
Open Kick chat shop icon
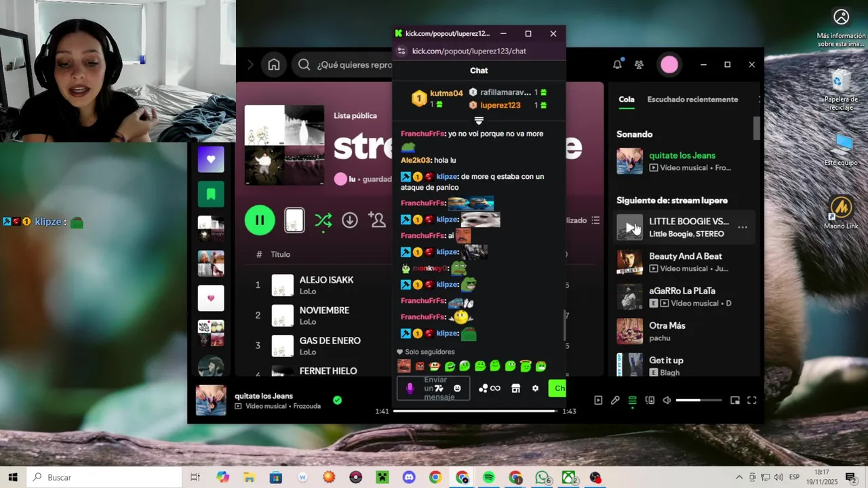515,388
